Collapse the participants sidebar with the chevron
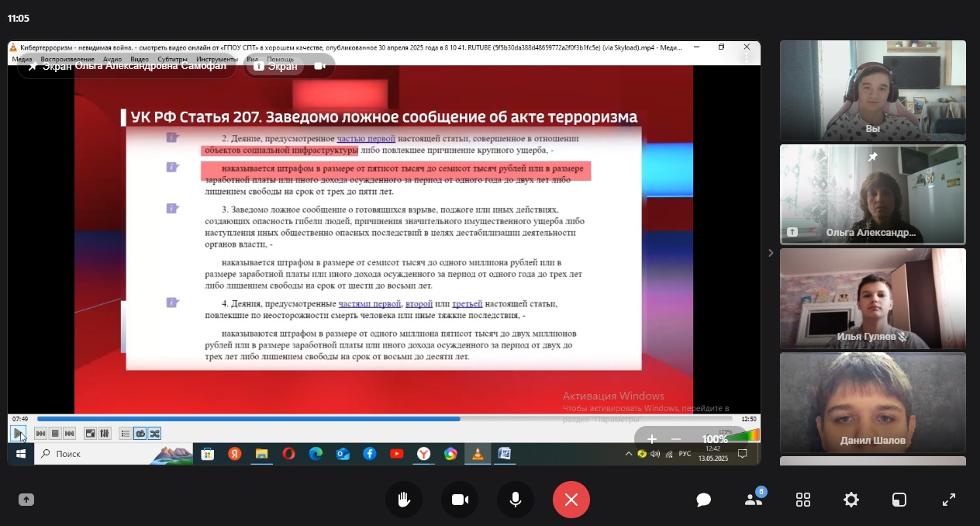The width and height of the screenshot is (980, 526). 770,253
